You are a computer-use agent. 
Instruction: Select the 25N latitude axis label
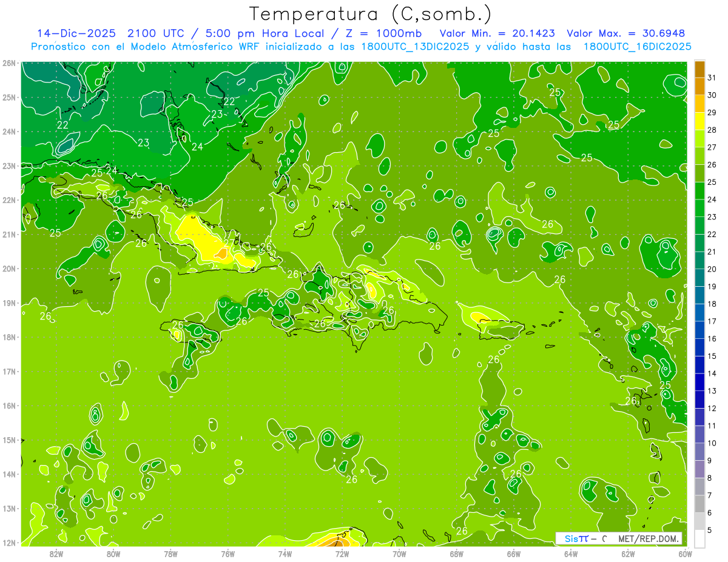click(x=9, y=97)
